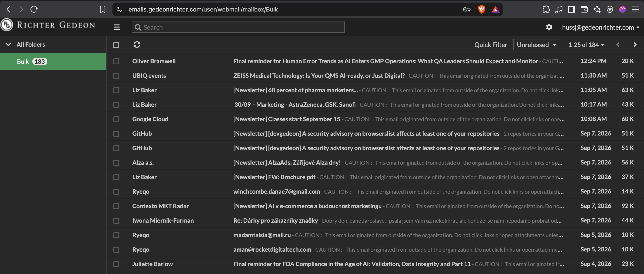Click sender name Google Cloud
Screen dimensions: 644x274
point(150,119)
